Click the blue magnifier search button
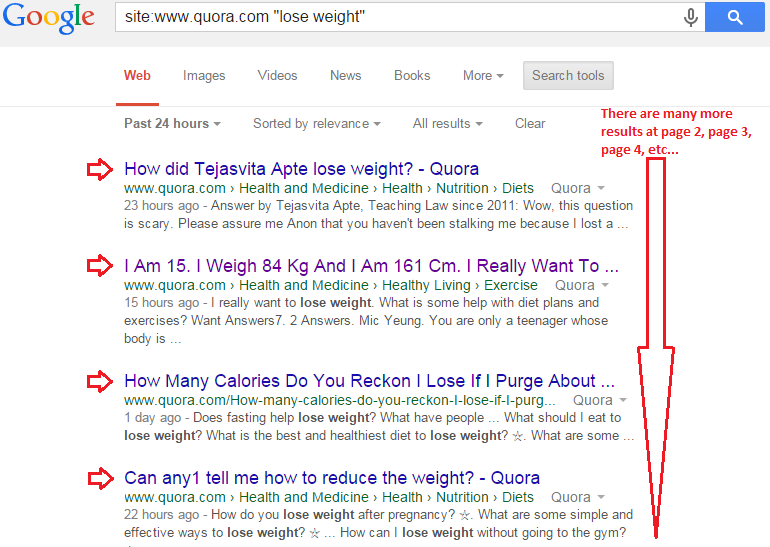Viewport: 770px width, 547px height. point(735,17)
